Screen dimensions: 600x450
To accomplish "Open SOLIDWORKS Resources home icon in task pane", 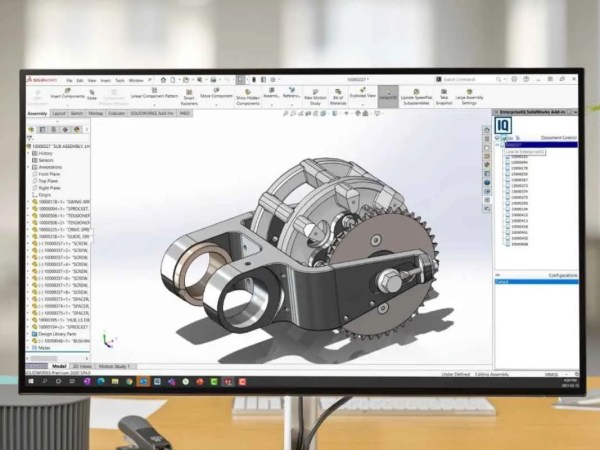I will (487, 130).
